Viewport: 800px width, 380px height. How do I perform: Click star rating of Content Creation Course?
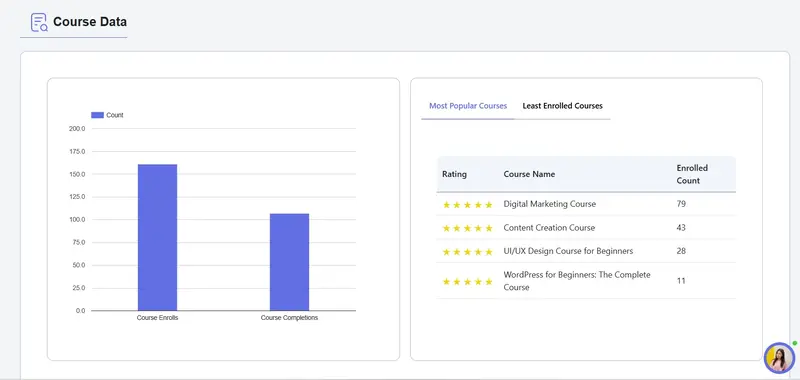point(467,228)
